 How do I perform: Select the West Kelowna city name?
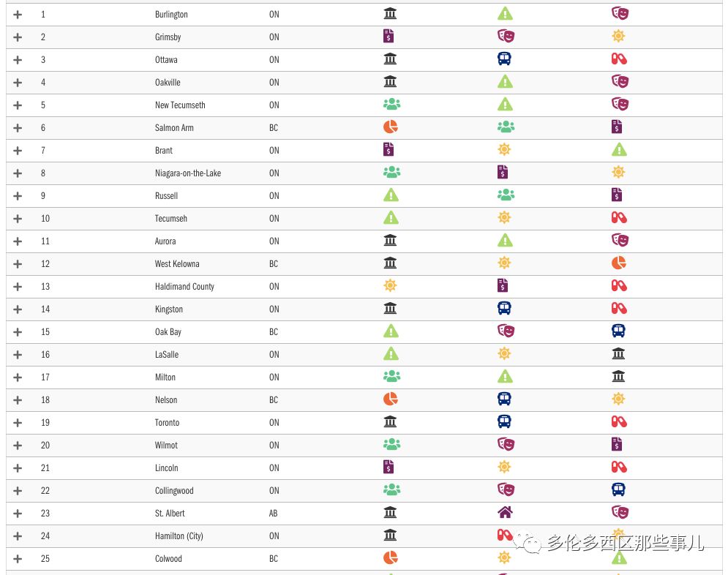click(x=177, y=264)
